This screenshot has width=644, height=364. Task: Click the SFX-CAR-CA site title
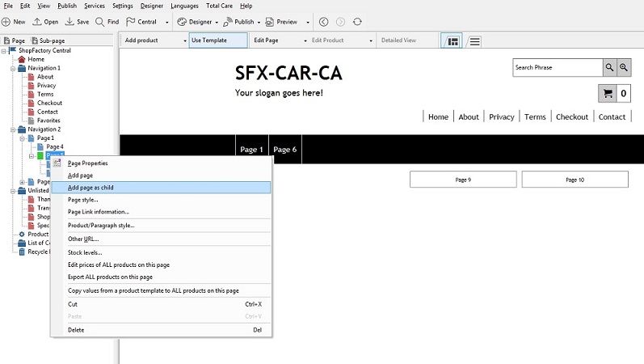(288, 73)
